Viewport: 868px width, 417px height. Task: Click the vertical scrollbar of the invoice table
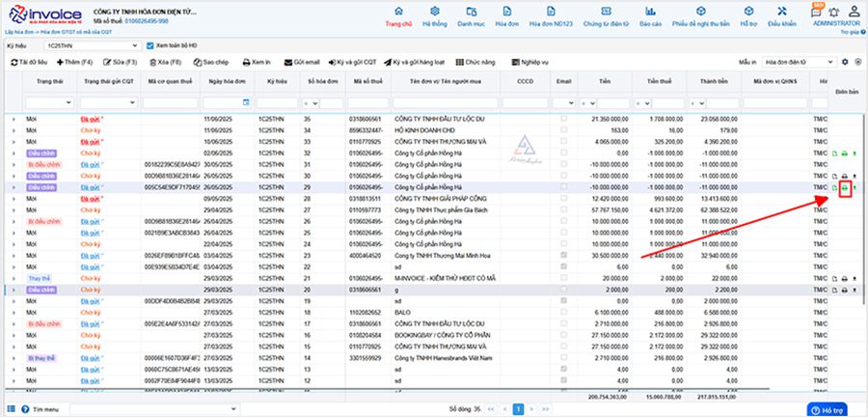click(865, 209)
